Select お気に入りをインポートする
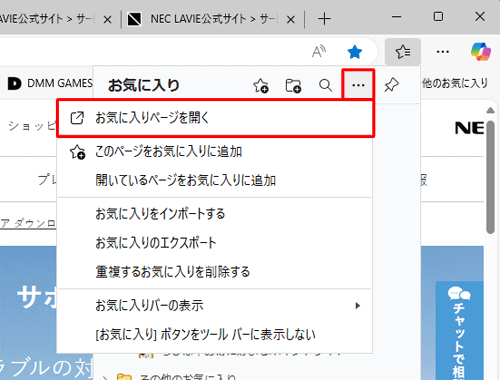The width and height of the screenshot is (500, 380). 215,214
